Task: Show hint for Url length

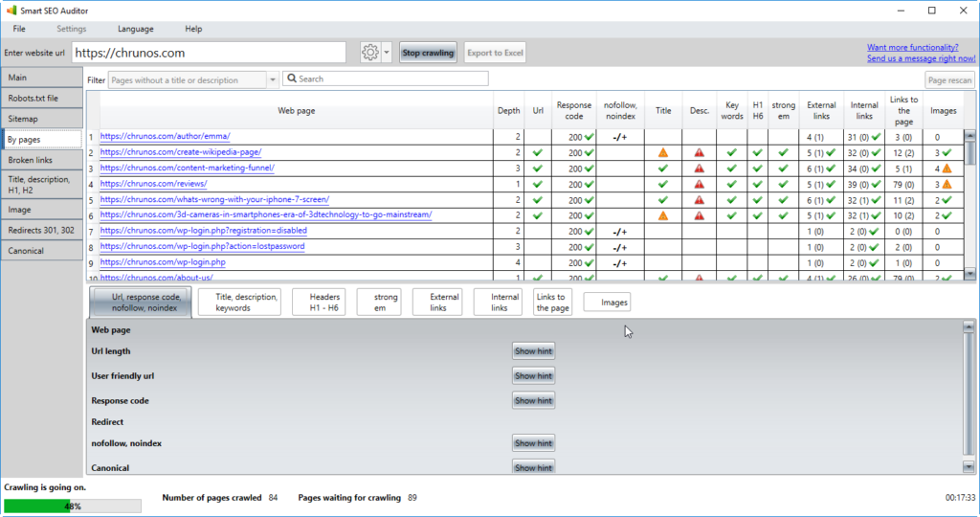Action: (x=533, y=351)
